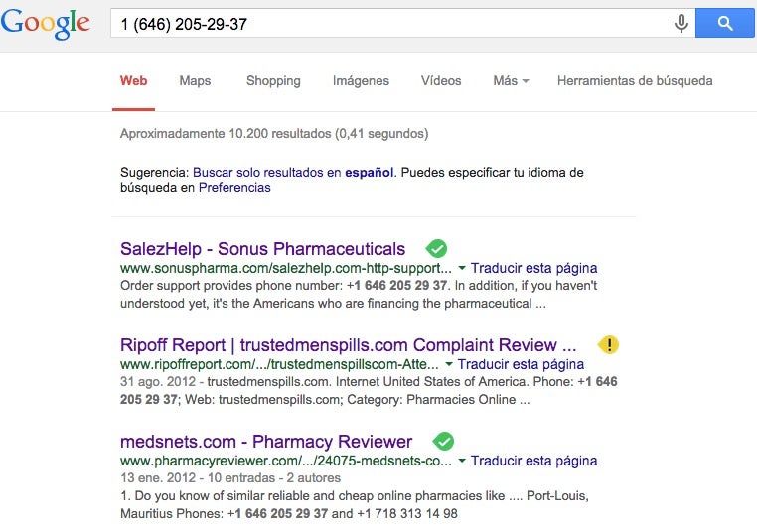Expand dropdown arrow after pharmacyreviewer.com URL

coord(462,461)
